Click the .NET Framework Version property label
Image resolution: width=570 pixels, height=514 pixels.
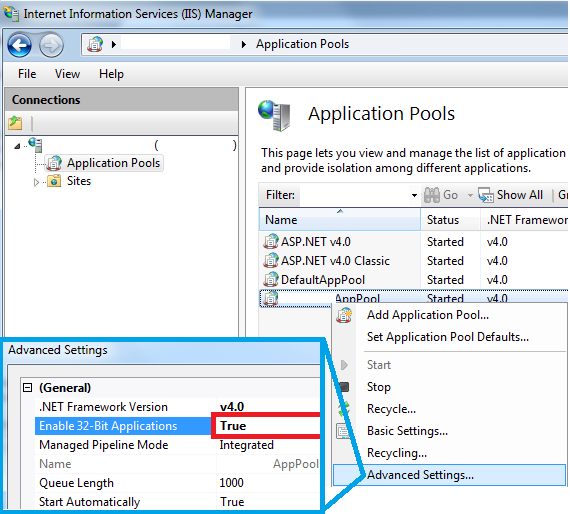(103, 407)
